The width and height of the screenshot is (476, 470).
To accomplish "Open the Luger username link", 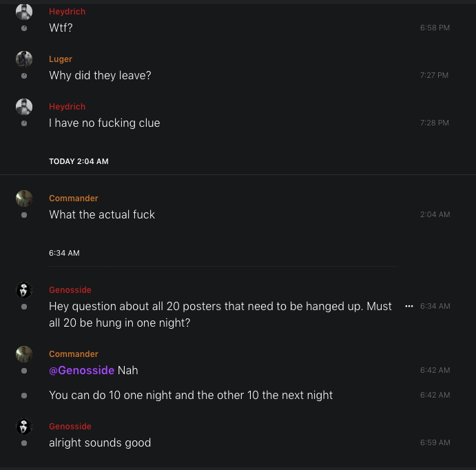I will pos(61,59).
